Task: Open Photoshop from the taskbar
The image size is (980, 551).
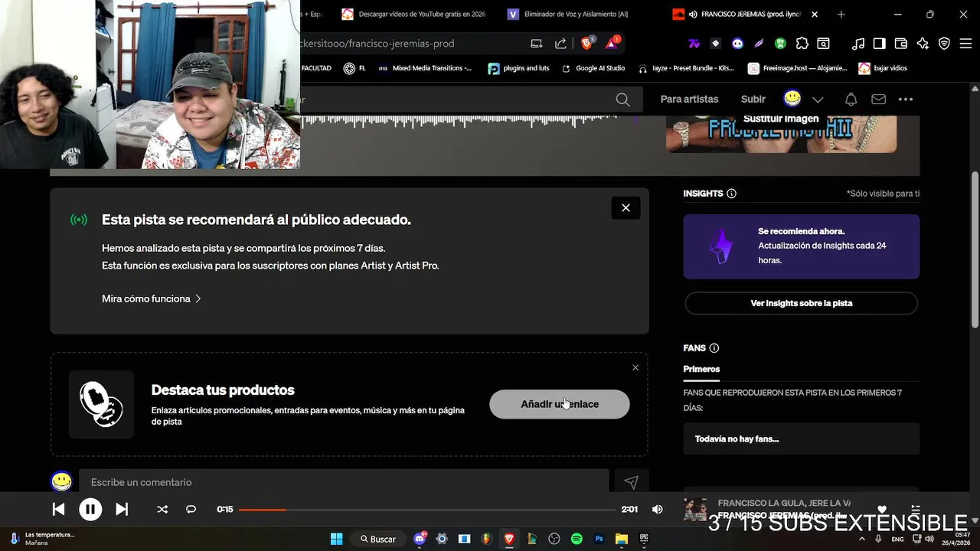Action: (x=599, y=539)
